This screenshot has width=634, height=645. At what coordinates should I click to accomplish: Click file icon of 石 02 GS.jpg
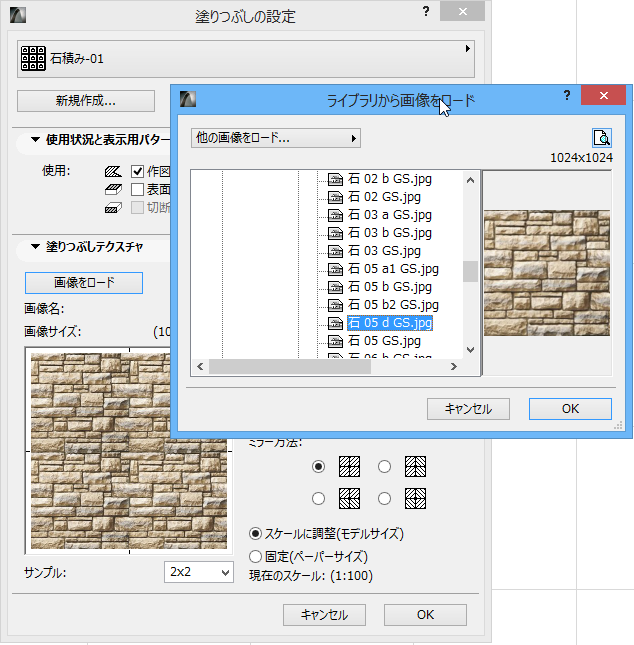tap(335, 197)
